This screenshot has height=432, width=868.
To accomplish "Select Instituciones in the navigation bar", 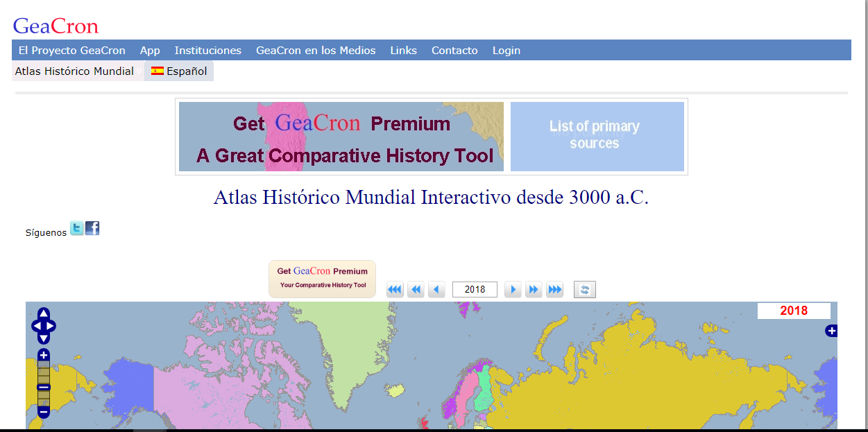I will tap(207, 50).
